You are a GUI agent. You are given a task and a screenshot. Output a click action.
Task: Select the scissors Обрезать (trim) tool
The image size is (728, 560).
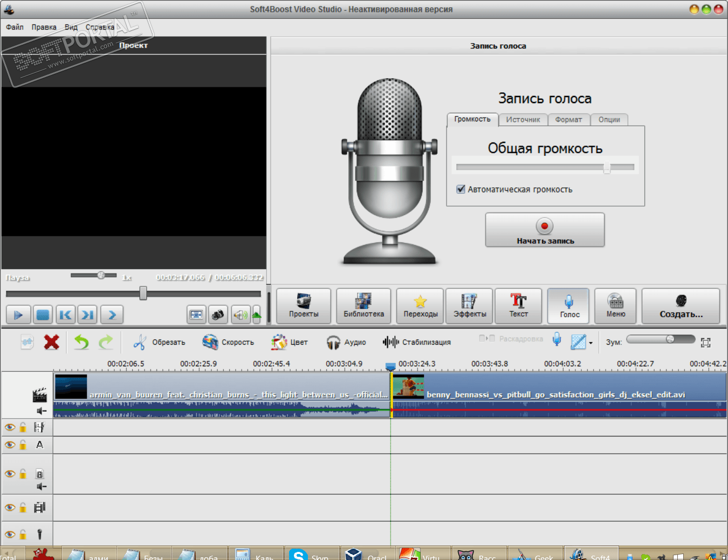point(159,342)
